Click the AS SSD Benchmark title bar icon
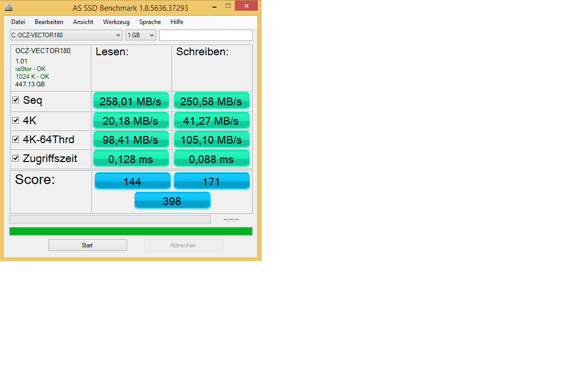Viewport: 588px width, 368px height. pyautogui.click(x=9, y=7)
